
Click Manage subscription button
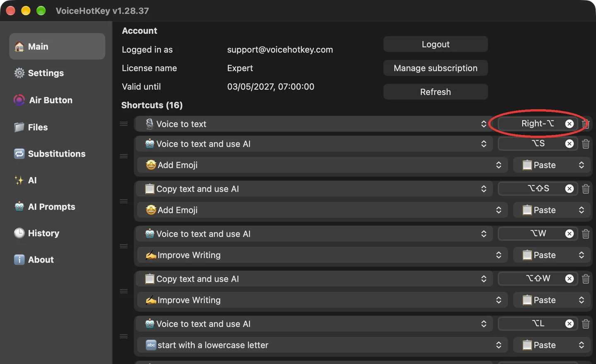(x=435, y=68)
